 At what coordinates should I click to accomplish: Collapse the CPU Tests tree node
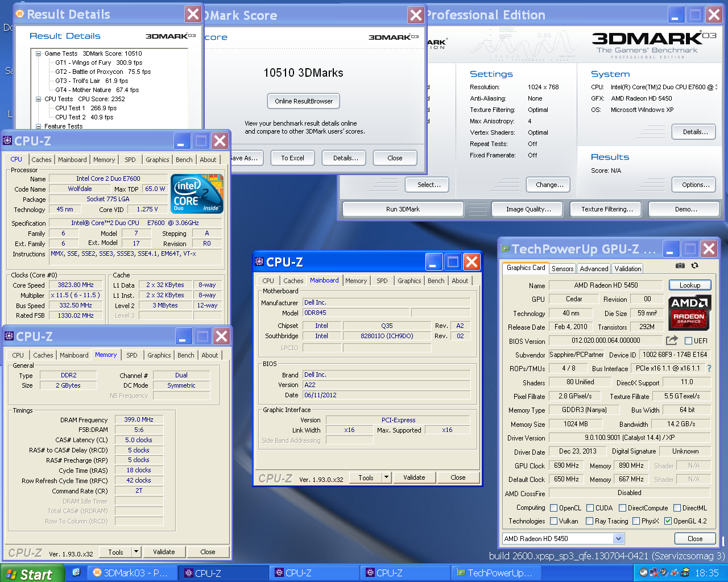[39, 99]
